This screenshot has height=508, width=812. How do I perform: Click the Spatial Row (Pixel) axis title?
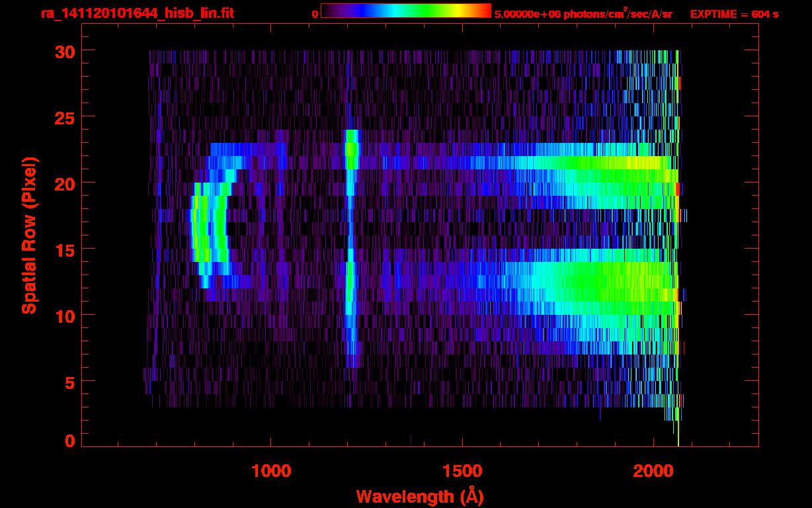coord(30,235)
